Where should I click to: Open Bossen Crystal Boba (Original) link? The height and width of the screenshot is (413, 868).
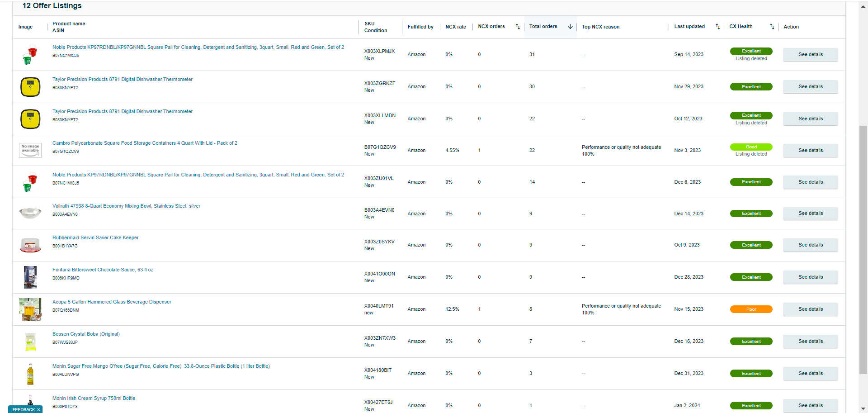(x=86, y=334)
